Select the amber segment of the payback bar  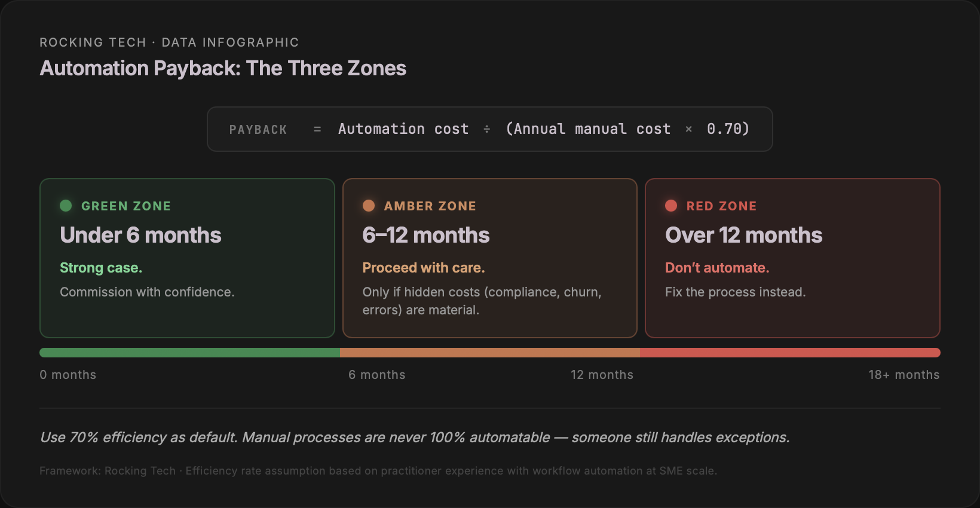click(490, 353)
